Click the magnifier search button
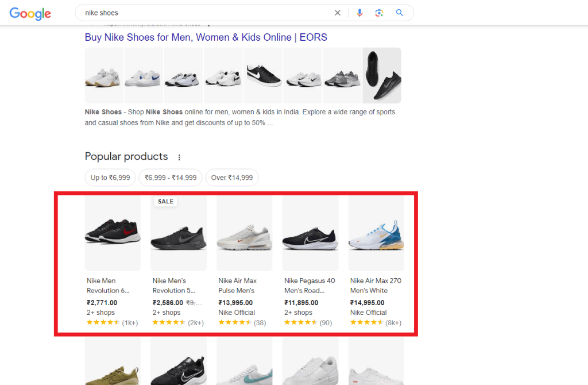Screen dimensions: 588x385 (400, 13)
